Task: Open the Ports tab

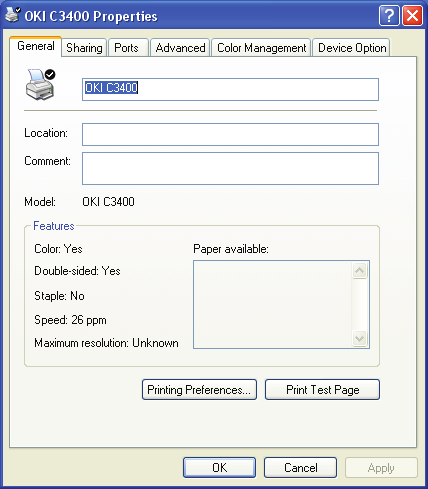Action: point(127,48)
